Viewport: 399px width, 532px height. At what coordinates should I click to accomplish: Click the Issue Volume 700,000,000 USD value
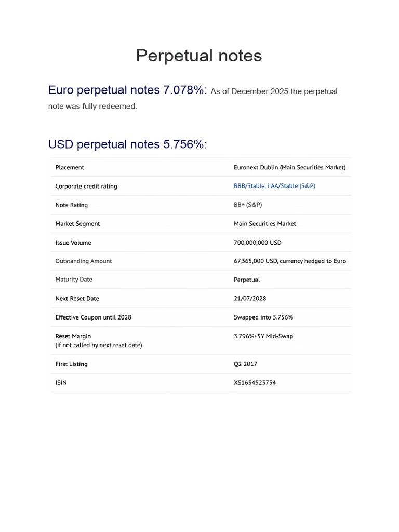click(x=257, y=243)
